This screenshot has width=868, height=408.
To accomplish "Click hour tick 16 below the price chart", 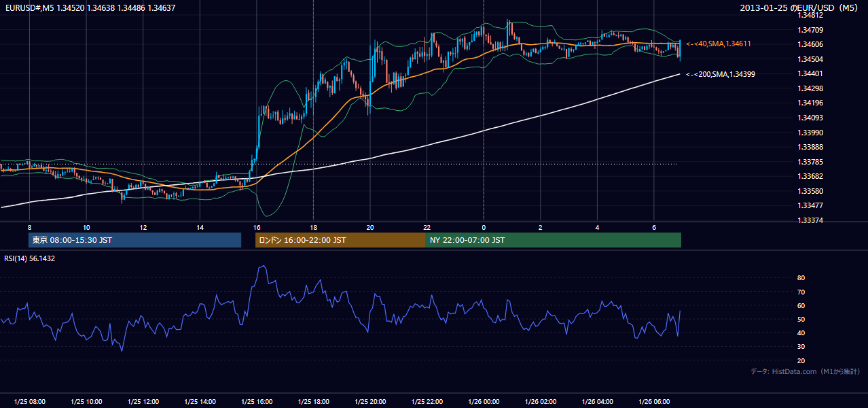I will (256, 227).
